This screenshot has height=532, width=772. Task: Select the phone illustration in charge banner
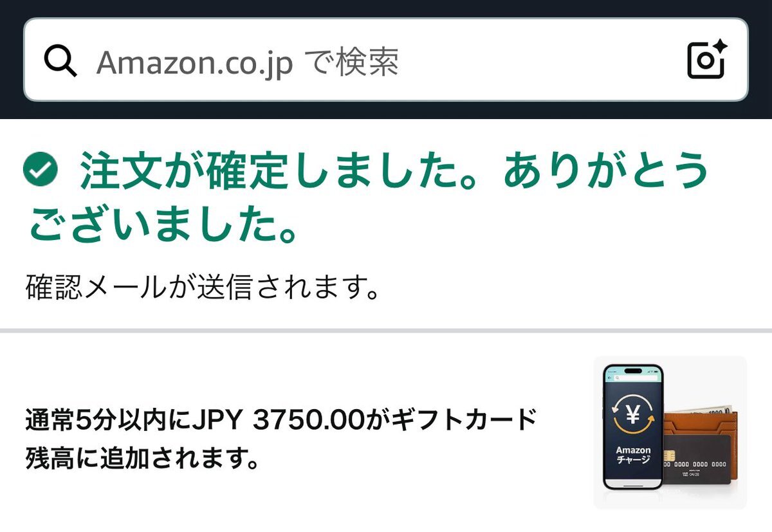point(633,428)
